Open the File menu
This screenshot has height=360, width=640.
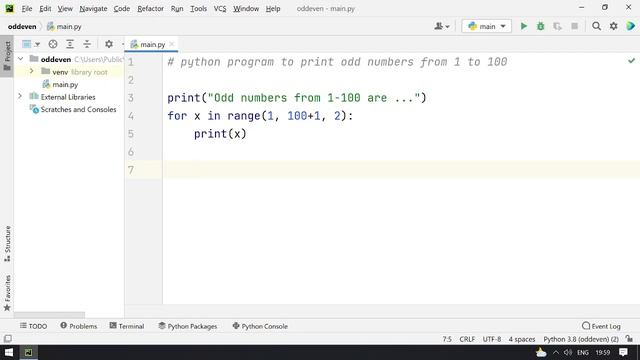27,9
